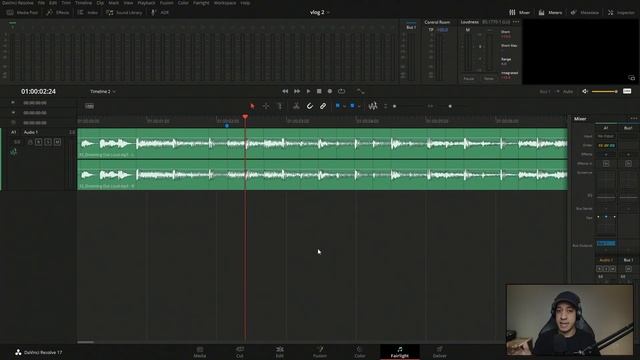Toggle loop playback
Screen dimensions: 640x360
tap(342, 91)
